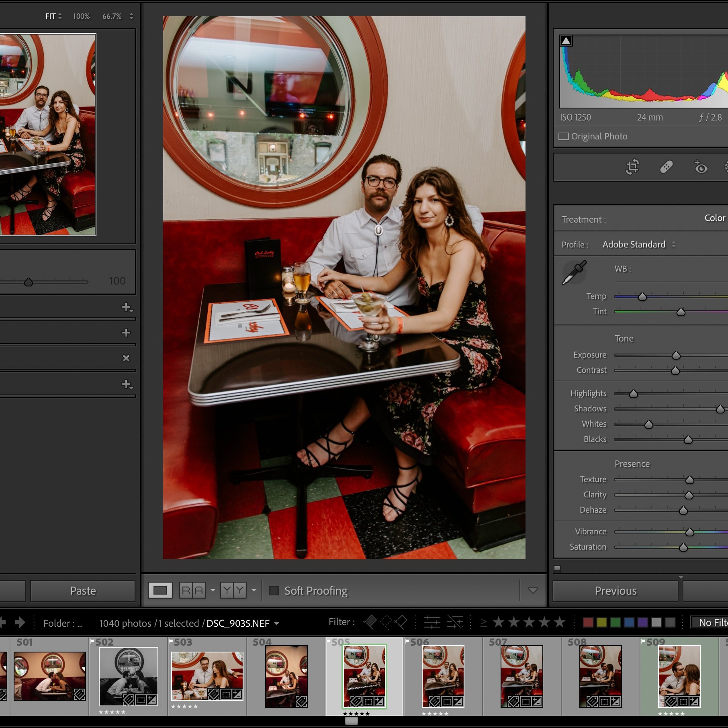The height and width of the screenshot is (728, 728).
Task: Click the Paste settings button
Action: point(83,591)
